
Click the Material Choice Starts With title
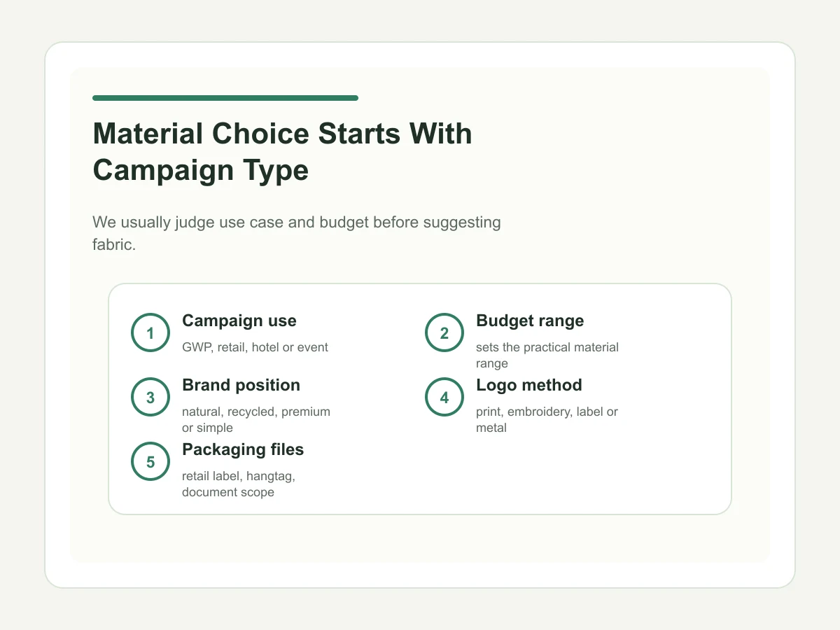(x=282, y=134)
